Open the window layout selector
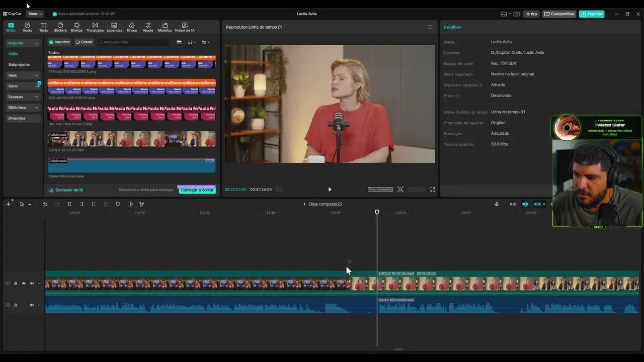644x362 pixels. (506, 14)
